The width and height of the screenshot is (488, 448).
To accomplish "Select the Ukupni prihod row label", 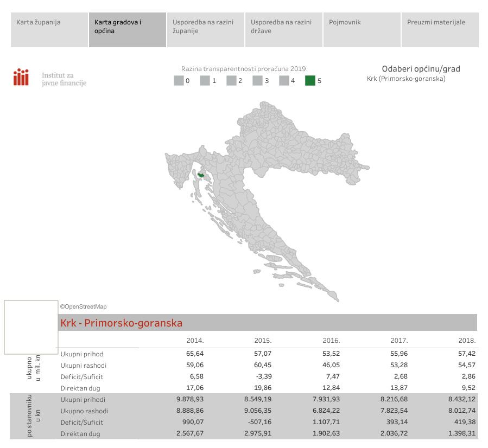I will [82, 354].
